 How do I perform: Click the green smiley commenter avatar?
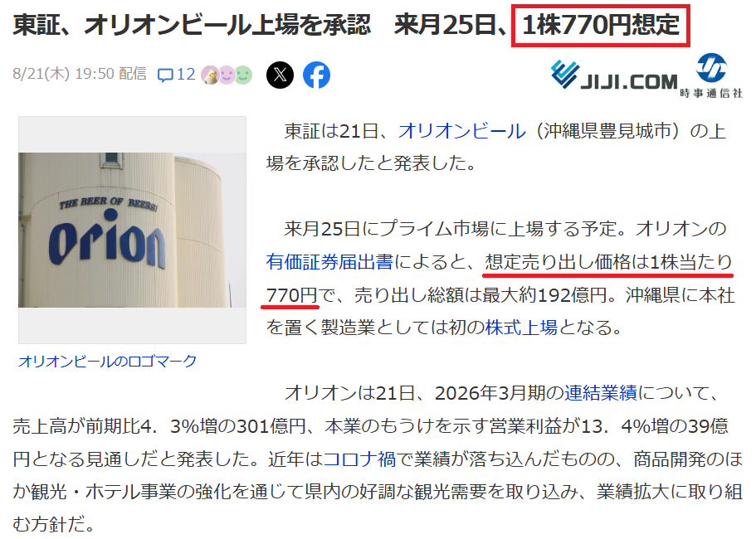(244, 75)
